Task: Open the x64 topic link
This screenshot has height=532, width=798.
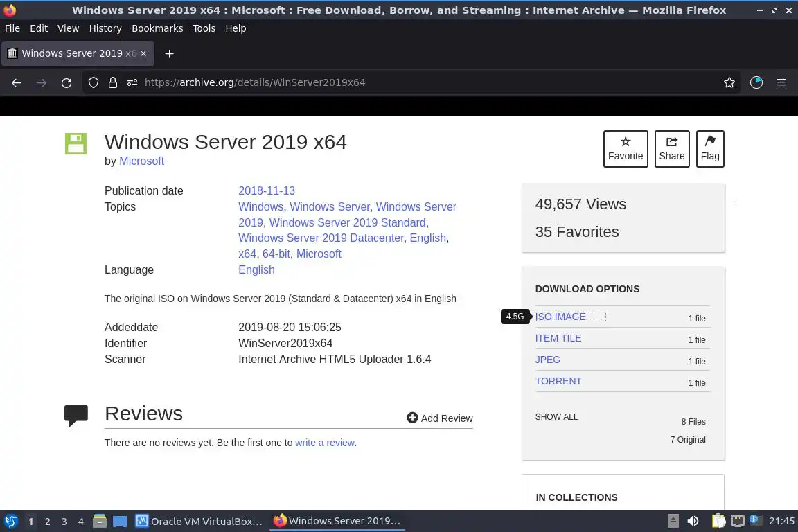Action: point(247,254)
